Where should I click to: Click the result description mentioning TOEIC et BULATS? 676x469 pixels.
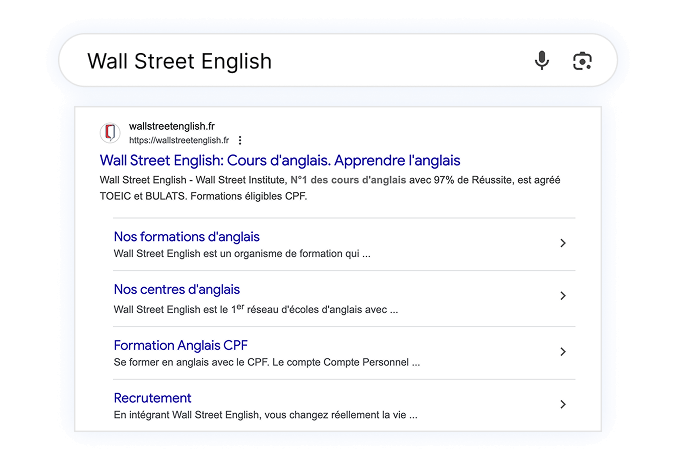click(330, 188)
